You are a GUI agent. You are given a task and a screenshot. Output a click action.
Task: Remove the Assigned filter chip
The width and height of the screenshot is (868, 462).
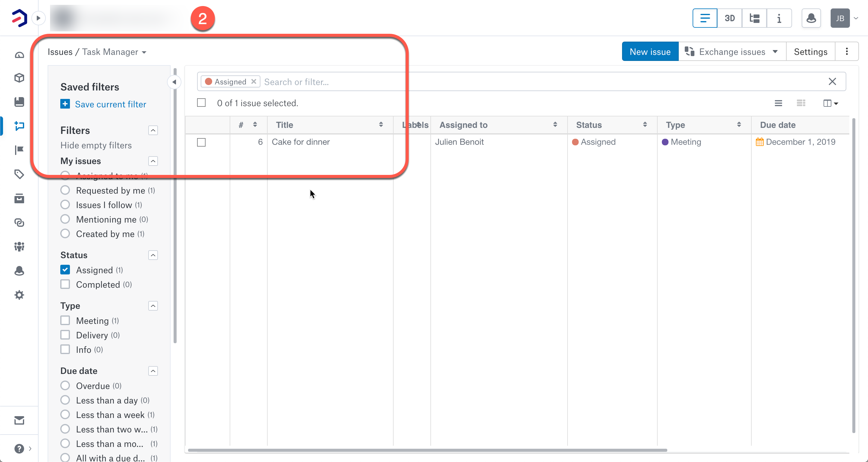[x=254, y=81]
